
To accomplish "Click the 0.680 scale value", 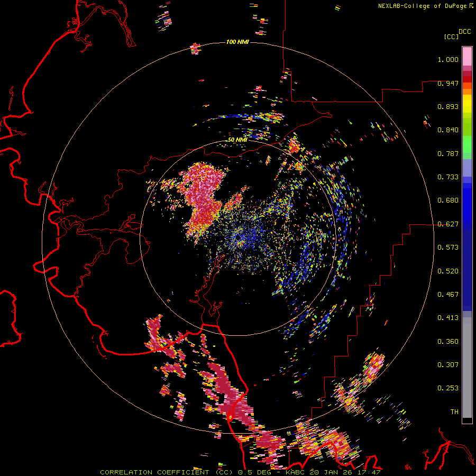I will (x=448, y=200).
